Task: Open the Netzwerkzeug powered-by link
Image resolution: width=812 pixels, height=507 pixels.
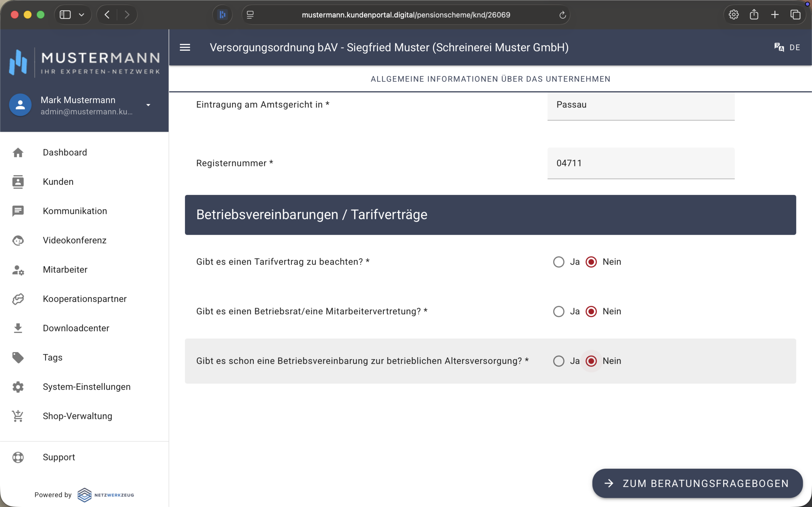Action: (106, 495)
